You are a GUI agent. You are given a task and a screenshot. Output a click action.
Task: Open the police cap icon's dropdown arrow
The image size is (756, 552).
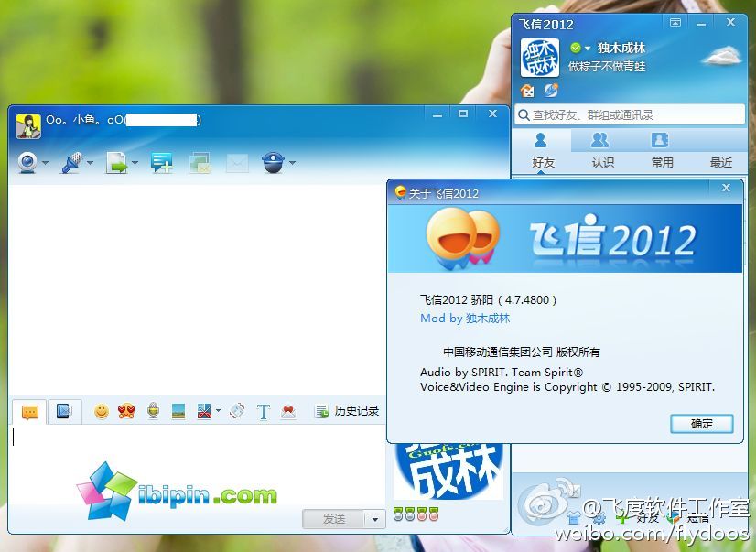pos(292,163)
